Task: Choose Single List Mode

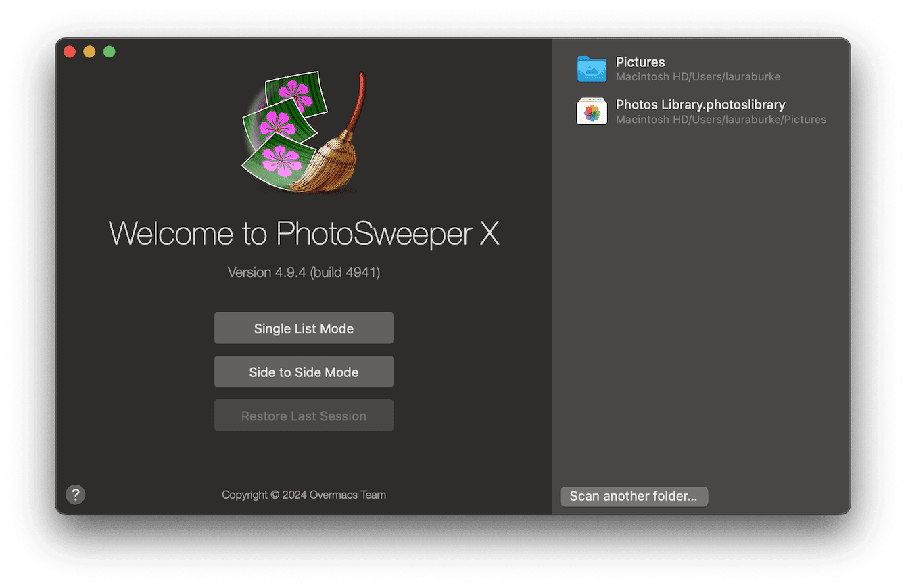Action: pos(303,328)
